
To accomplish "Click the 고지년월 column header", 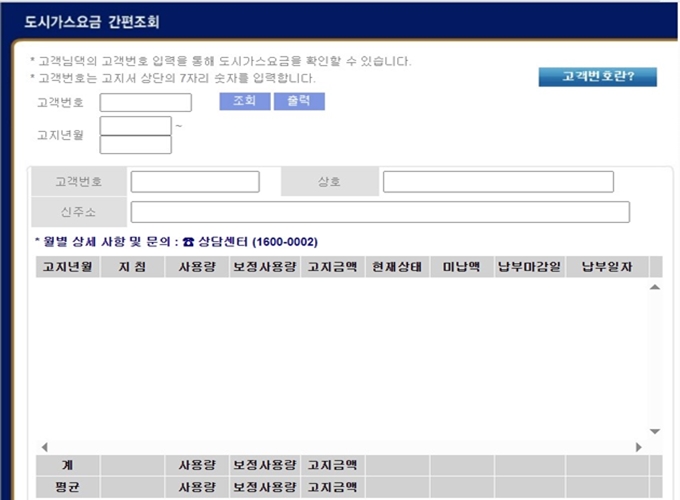I will click(68, 267).
